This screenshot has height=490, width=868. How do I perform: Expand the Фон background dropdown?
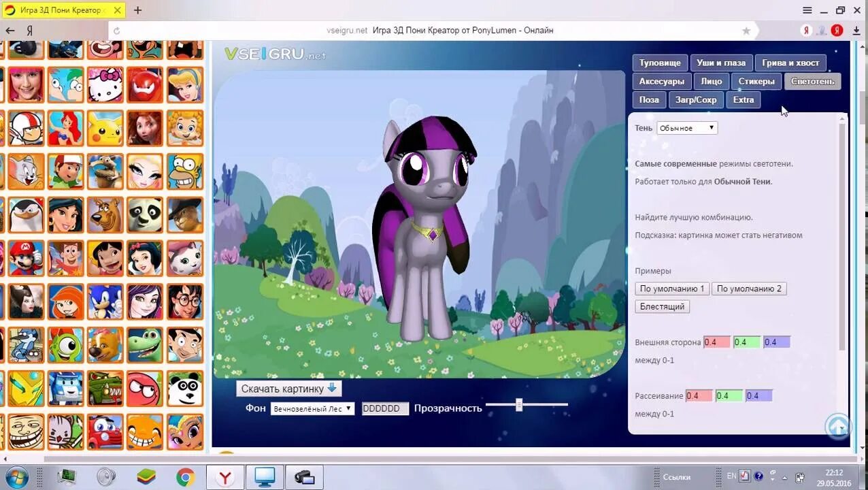click(x=312, y=408)
